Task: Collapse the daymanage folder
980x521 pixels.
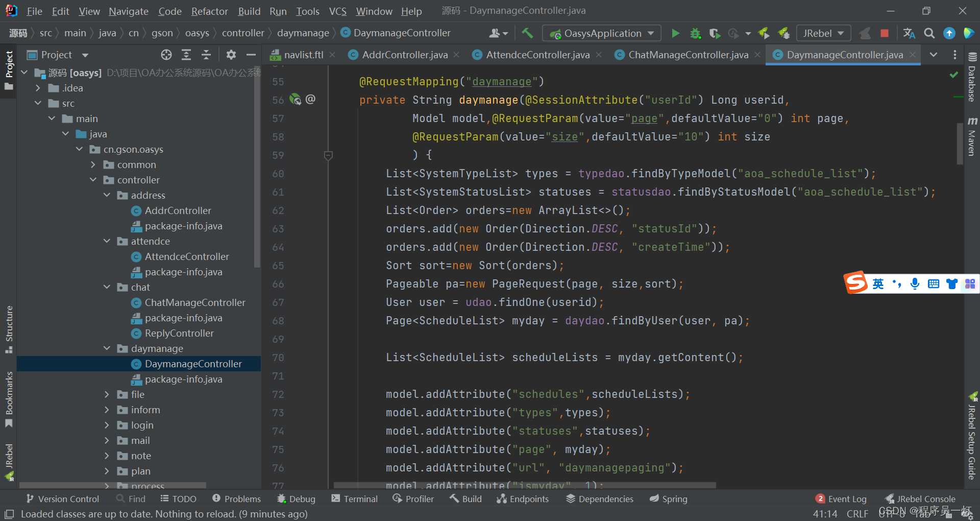Action: [107, 348]
